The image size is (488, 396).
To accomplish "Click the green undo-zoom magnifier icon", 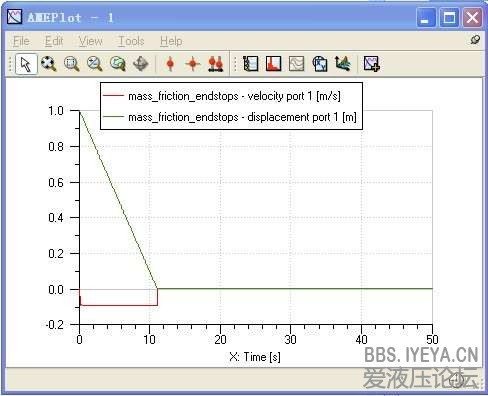I will point(118,64).
